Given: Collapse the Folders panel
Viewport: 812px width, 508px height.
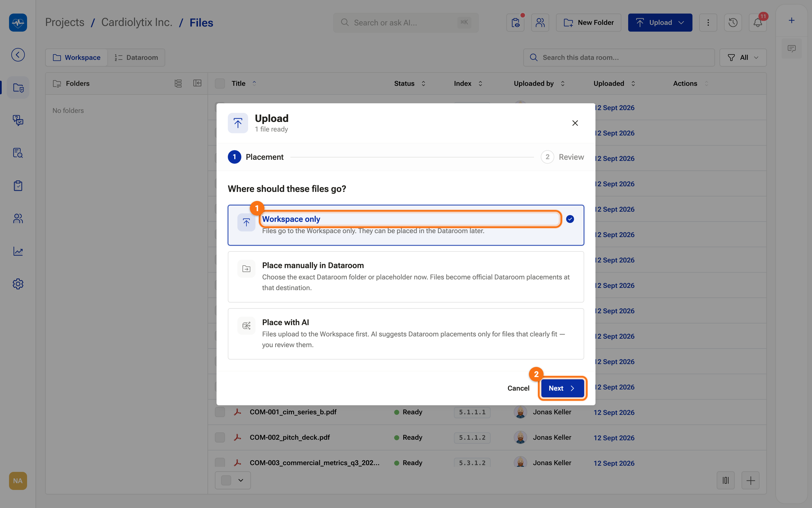Looking at the screenshot, I should [x=197, y=83].
